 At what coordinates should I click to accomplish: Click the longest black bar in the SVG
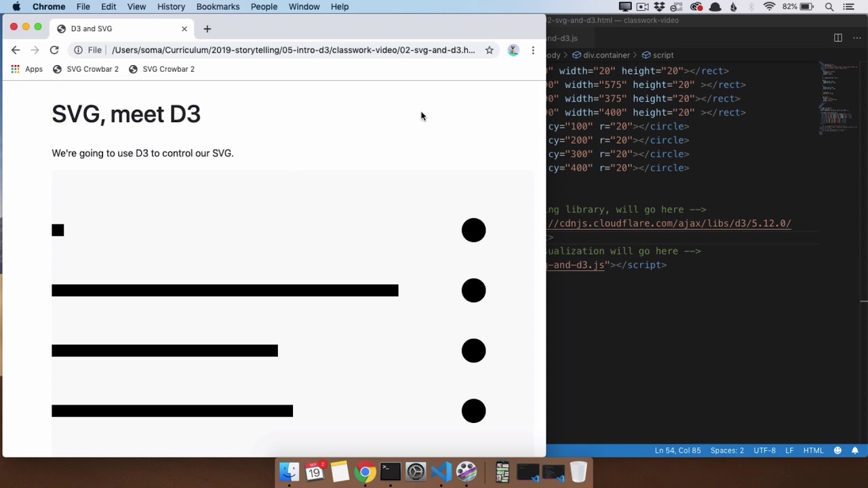pyautogui.click(x=225, y=291)
